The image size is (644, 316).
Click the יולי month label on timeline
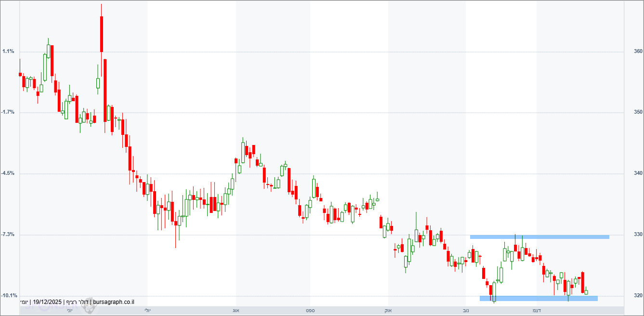[x=147, y=311]
